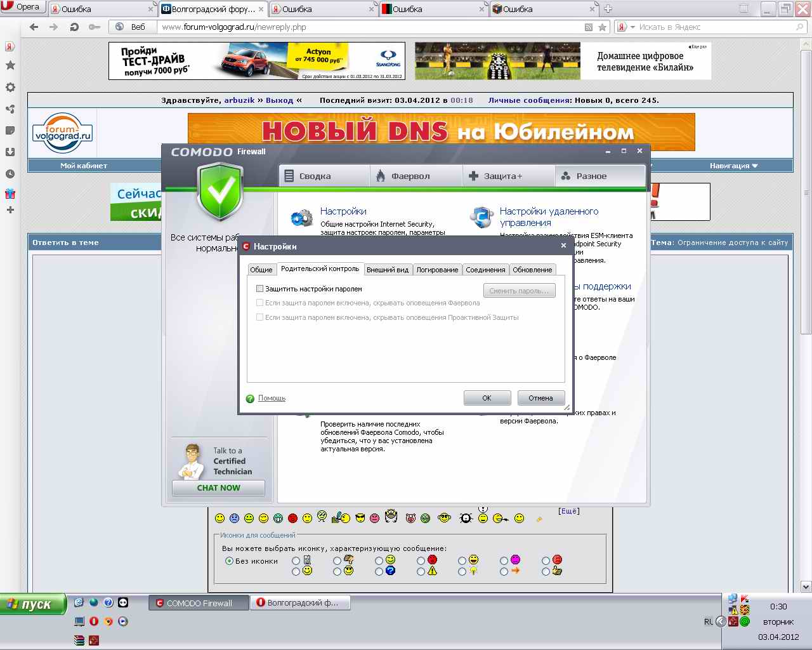Confirm settings with OK button
Screen dimensions: 812x650
click(487, 398)
